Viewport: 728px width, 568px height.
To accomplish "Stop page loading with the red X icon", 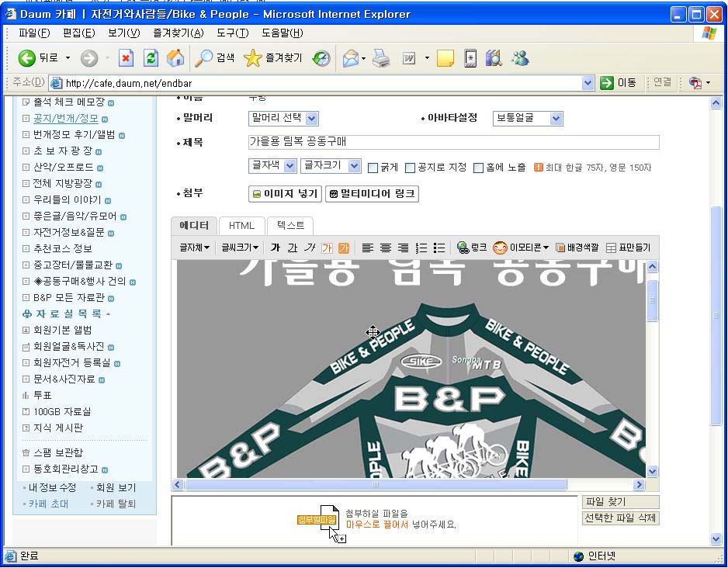I will click(x=126, y=58).
